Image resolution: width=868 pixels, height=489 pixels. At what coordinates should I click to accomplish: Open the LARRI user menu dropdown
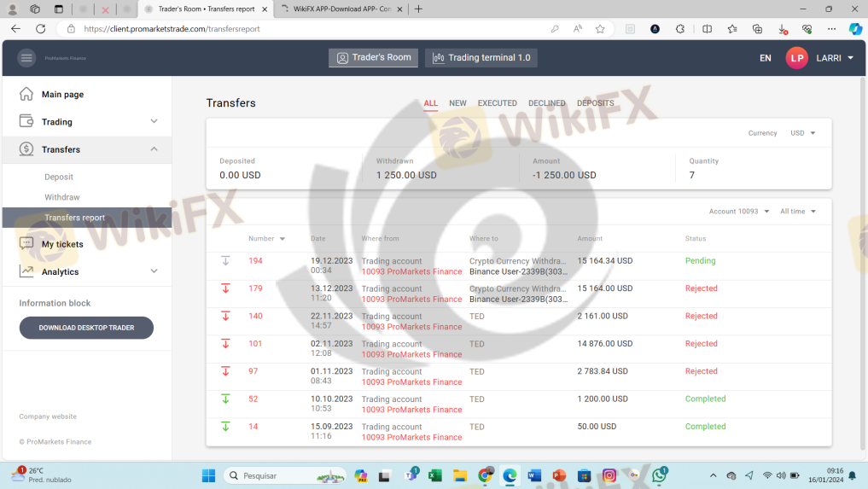[x=835, y=57]
